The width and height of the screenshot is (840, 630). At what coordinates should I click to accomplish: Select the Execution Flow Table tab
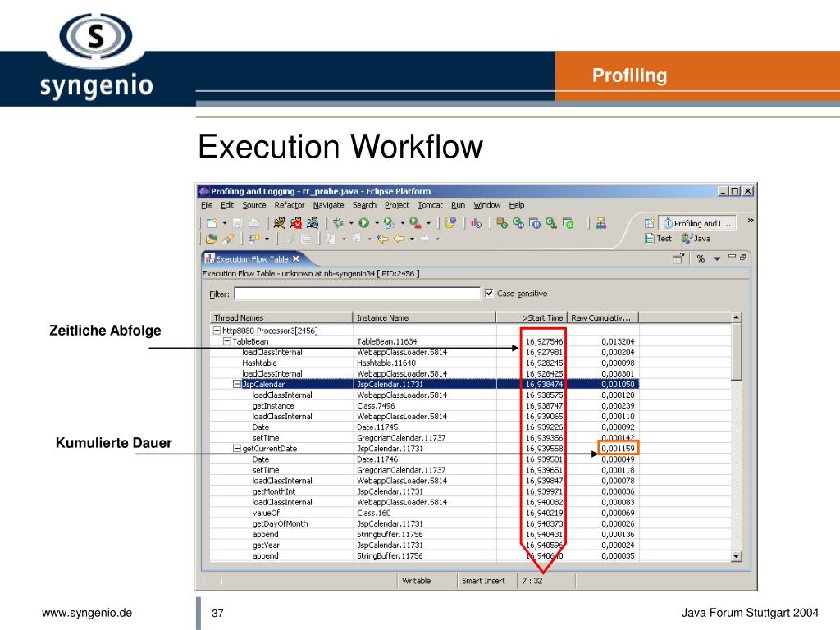coord(252,259)
